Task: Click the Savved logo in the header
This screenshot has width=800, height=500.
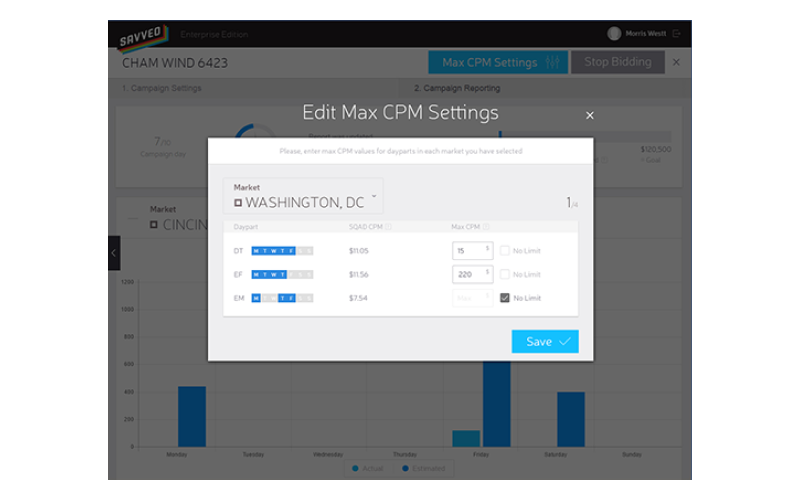Action: tap(143, 39)
